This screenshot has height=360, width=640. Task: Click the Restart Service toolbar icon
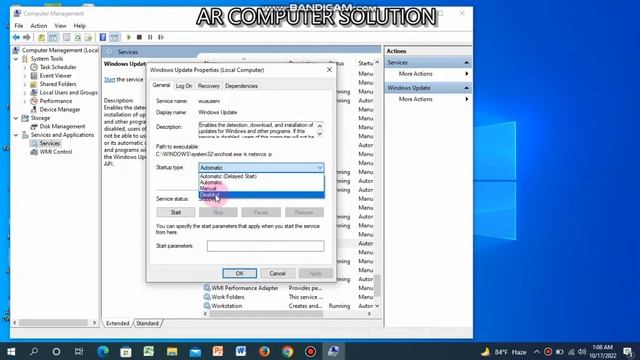point(161,38)
